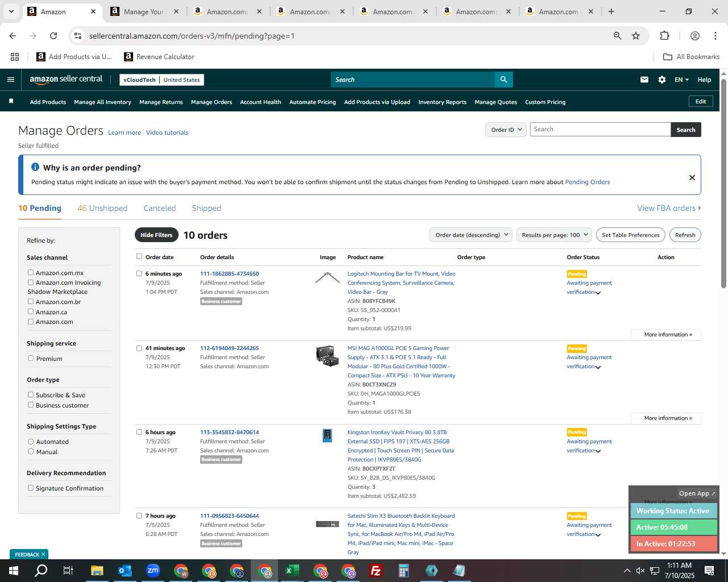
Task: Bookmark this page with the star icon
Action: tap(636, 36)
